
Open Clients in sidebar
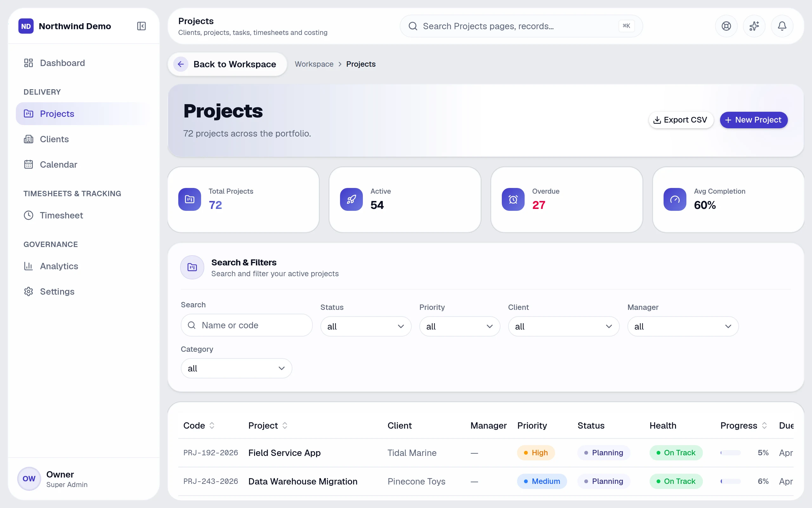[x=83, y=139]
